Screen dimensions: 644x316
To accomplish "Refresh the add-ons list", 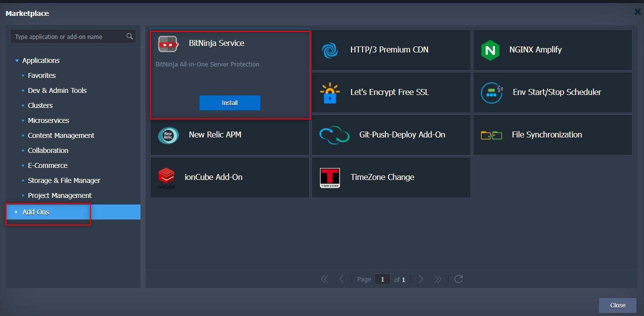I will 458,279.
